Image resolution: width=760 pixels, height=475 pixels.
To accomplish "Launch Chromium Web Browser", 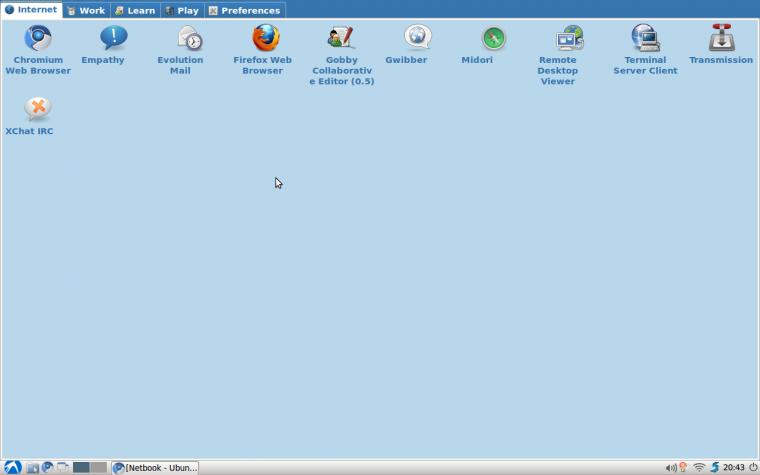I will [x=38, y=40].
